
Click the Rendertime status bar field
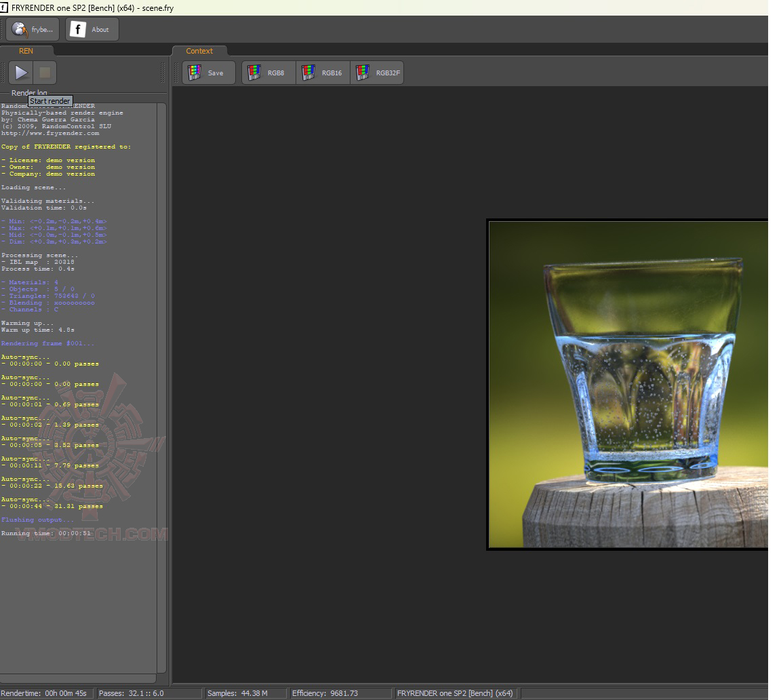coord(45,693)
